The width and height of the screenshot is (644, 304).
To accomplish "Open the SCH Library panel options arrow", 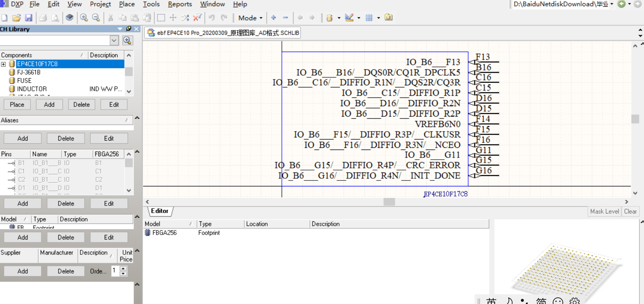I will pyautogui.click(x=120, y=29).
